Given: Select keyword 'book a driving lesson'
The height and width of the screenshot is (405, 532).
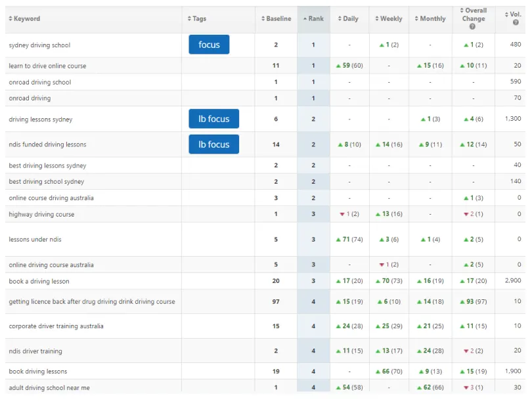Looking at the screenshot, I should 39,281.
